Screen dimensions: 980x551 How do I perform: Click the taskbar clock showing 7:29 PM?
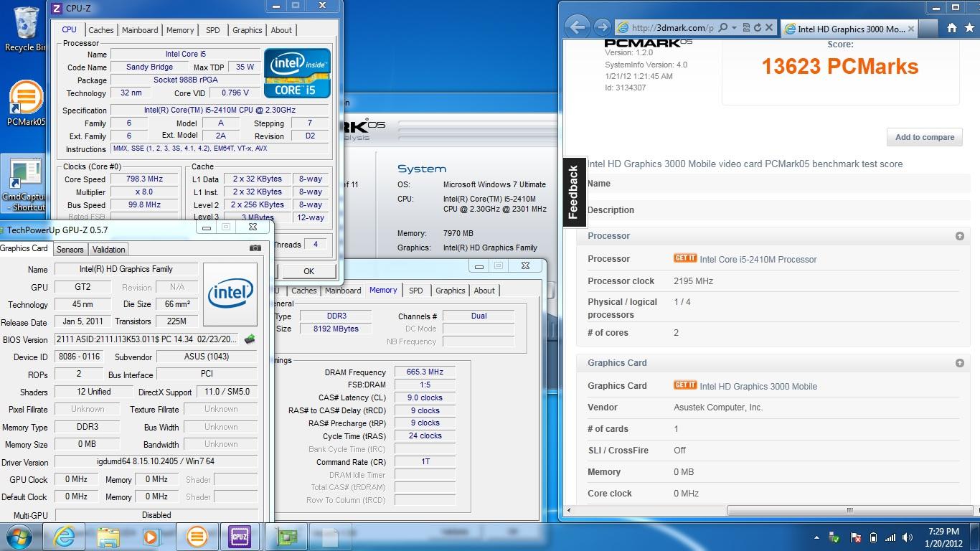click(x=944, y=537)
